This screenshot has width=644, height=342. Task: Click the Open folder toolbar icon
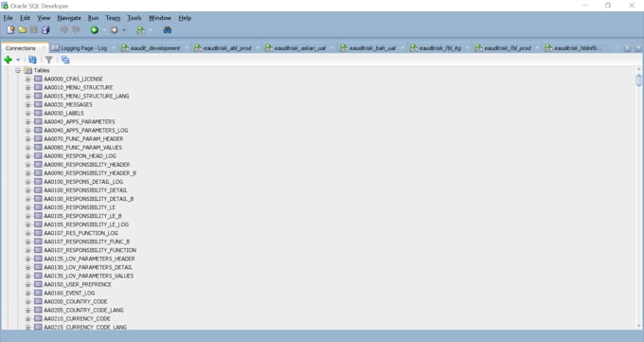click(22, 30)
